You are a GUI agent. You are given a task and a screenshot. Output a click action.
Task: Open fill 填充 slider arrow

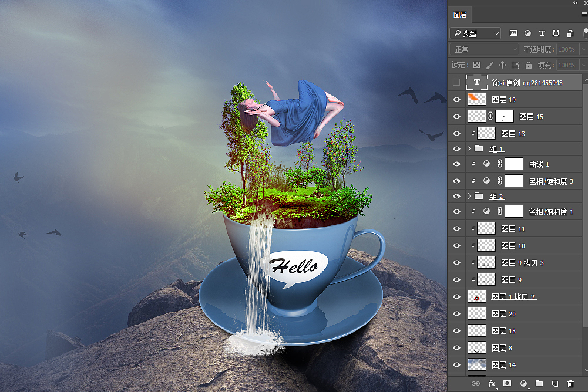point(584,65)
